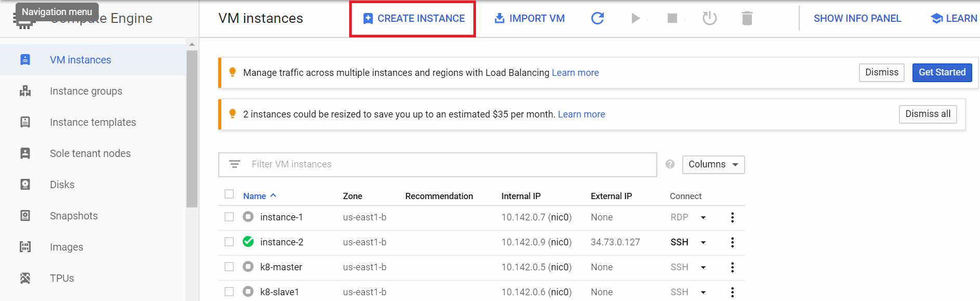
Task: Open more actions menu for instance-2
Action: (732, 242)
